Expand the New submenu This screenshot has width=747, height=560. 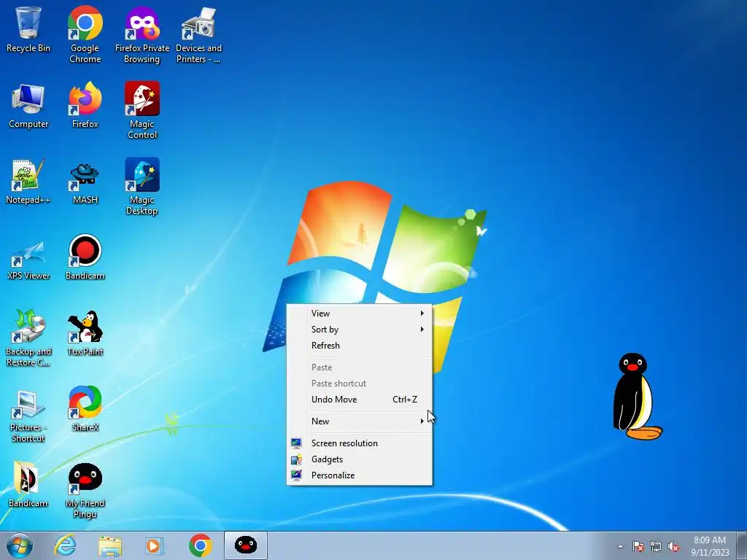(360, 421)
